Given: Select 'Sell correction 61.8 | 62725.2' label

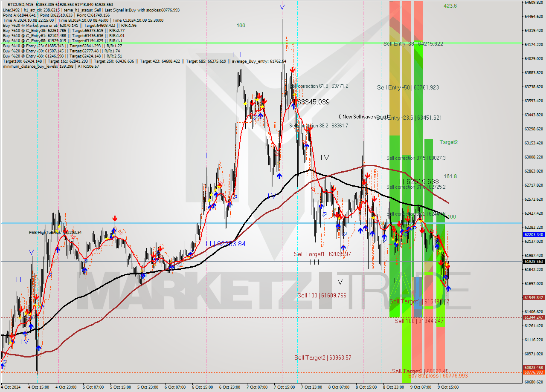Looking at the screenshot, I should (416, 187).
